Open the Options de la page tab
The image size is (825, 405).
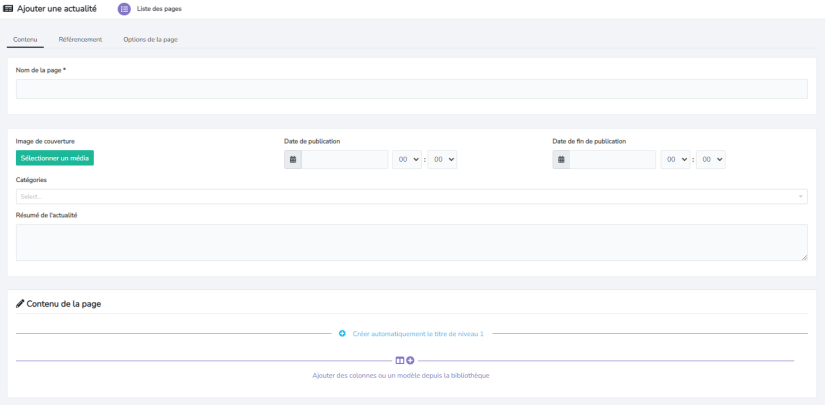[150, 39]
